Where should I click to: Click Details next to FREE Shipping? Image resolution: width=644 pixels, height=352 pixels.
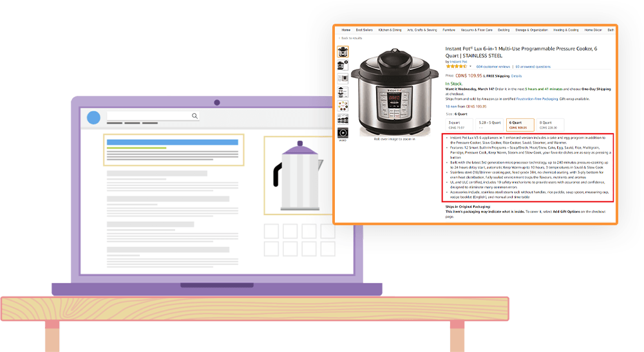coord(516,76)
